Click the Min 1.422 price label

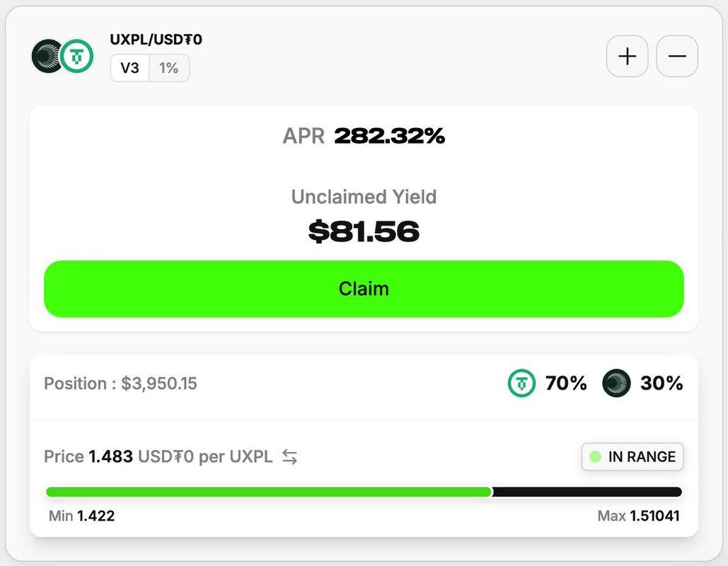click(81, 516)
